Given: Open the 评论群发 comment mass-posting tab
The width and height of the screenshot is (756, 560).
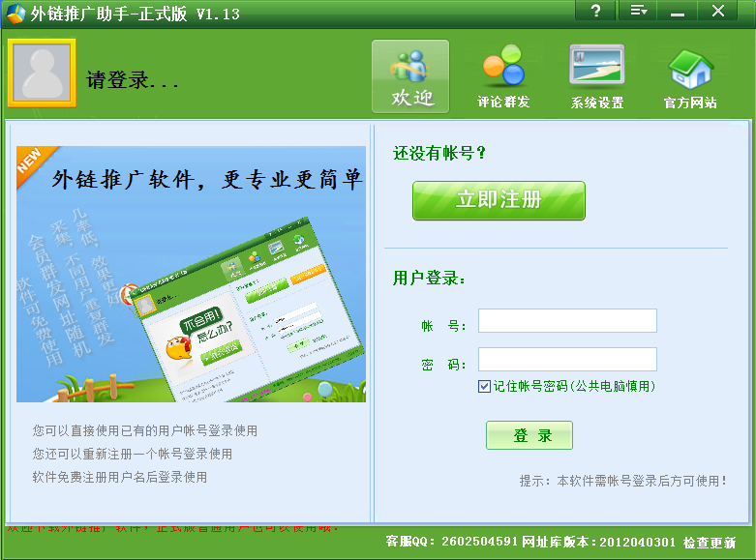Looking at the screenshot, I should pos(503,76).
